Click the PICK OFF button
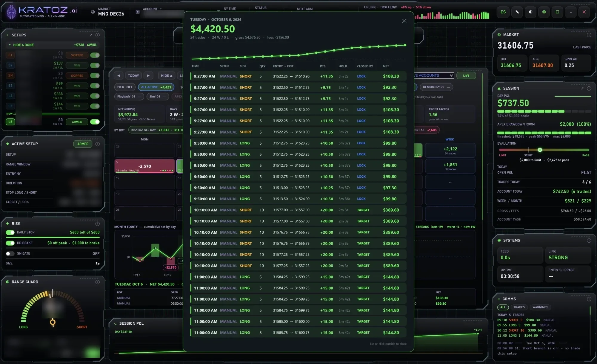This screenshot has height=364, width=597. [x=125, y=87]
